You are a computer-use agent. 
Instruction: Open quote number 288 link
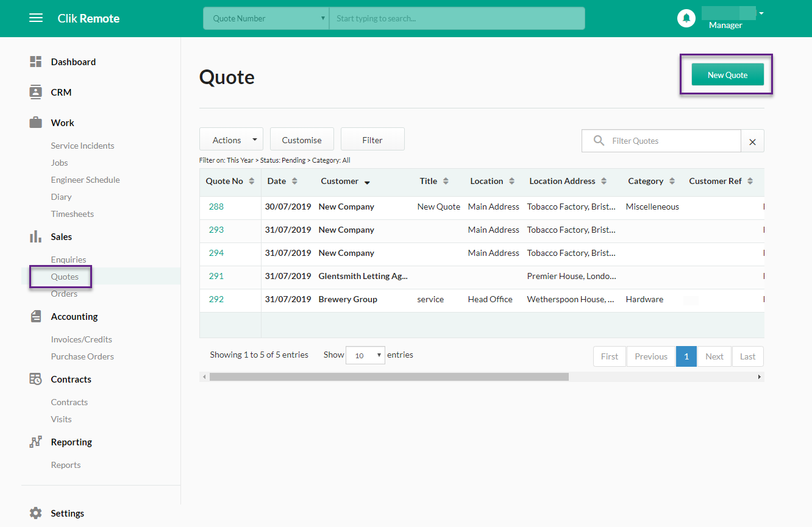pyautogui.click(x=216, y=207)
